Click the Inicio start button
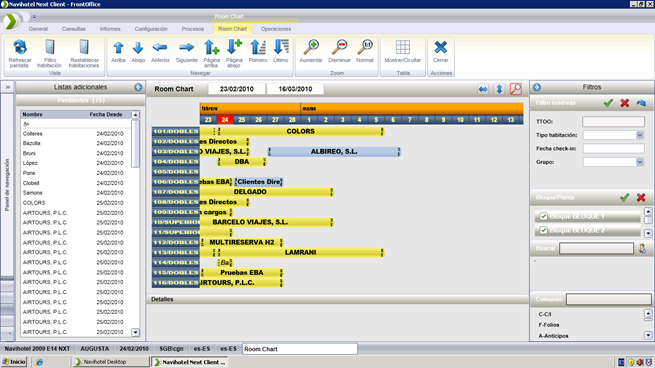This screenshot has width=655, height=368. [14, 362]
